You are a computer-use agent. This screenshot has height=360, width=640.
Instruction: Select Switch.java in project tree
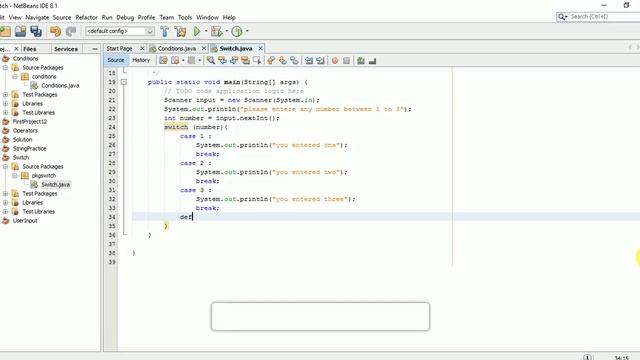click(56, 185)
